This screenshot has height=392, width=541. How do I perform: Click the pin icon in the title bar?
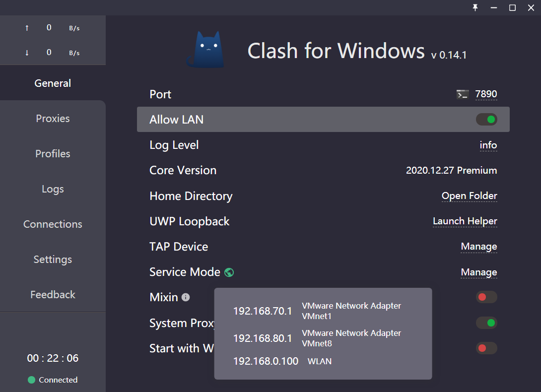[x=475, y=7]
